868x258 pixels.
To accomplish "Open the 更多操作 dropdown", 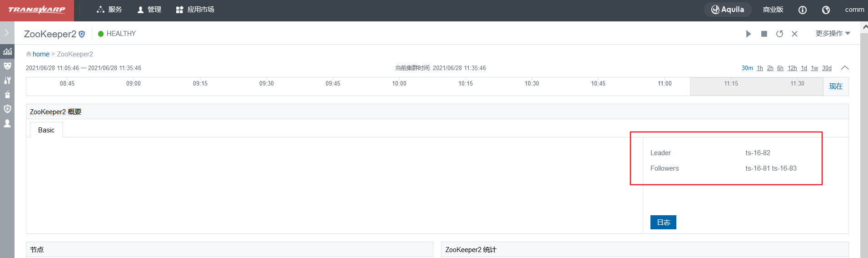I will click(x=832, y=34).
